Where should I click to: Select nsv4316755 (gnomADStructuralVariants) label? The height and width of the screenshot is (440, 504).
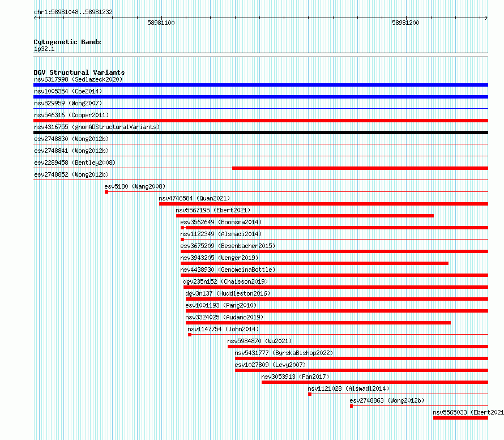[x=97, y=127]
